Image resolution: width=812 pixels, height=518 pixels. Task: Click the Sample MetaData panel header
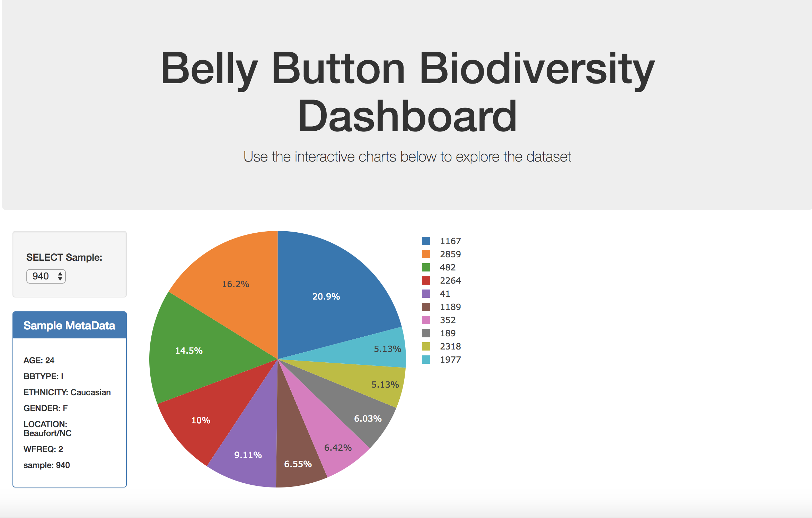coord(70,325)
